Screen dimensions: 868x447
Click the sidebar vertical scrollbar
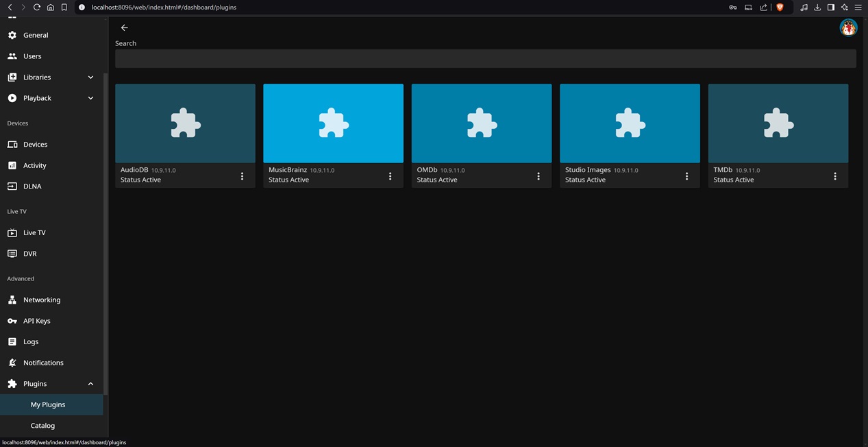point(106,233)
